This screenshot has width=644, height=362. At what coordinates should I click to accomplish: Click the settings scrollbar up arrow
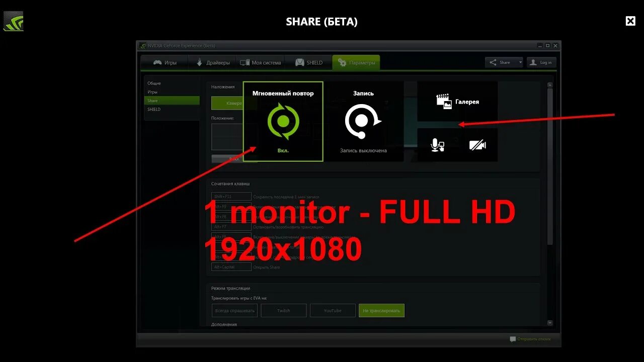pos(550,85)
